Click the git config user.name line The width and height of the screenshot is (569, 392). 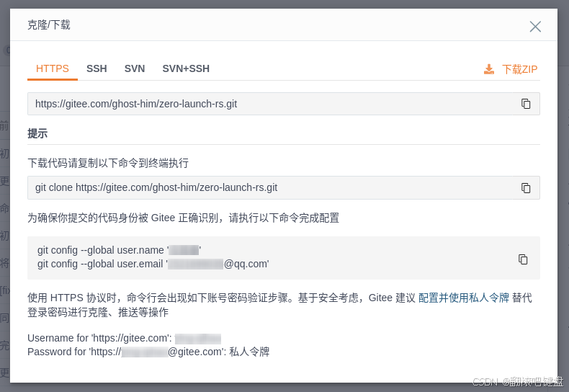pyautogui.click(x=119, y=250)
